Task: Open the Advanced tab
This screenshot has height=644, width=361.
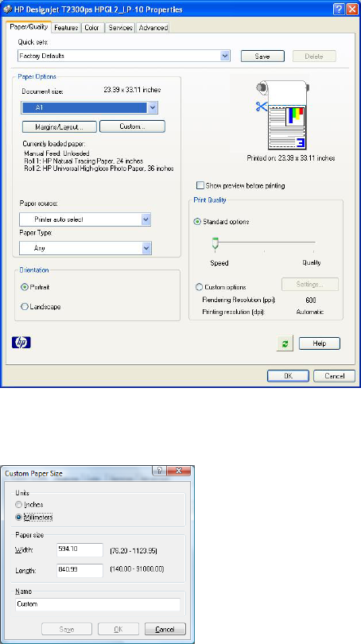Action: [153, 28]
